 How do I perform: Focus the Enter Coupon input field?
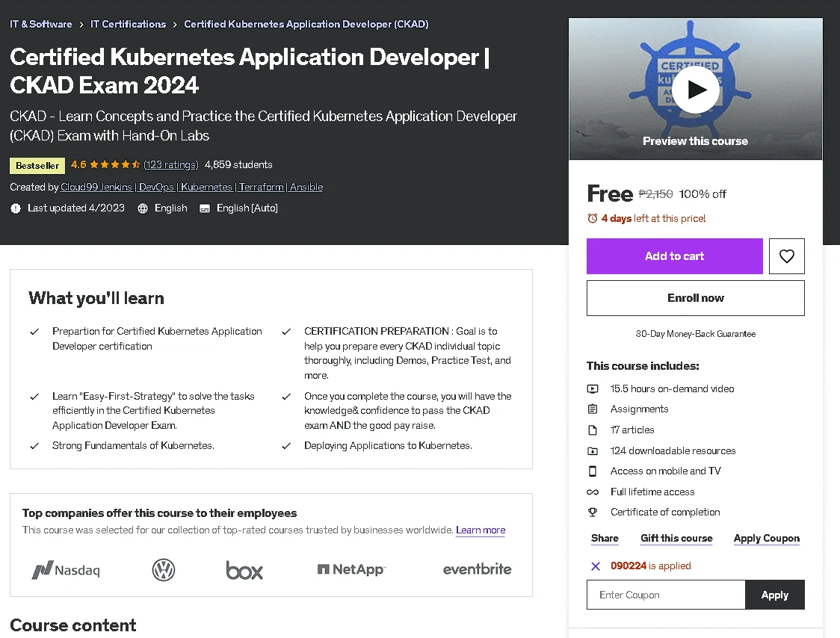click(666, 595)
